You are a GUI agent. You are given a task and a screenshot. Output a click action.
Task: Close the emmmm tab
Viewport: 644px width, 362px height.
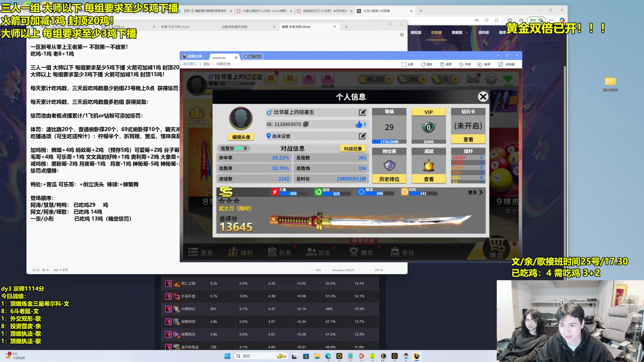(236, 58)
